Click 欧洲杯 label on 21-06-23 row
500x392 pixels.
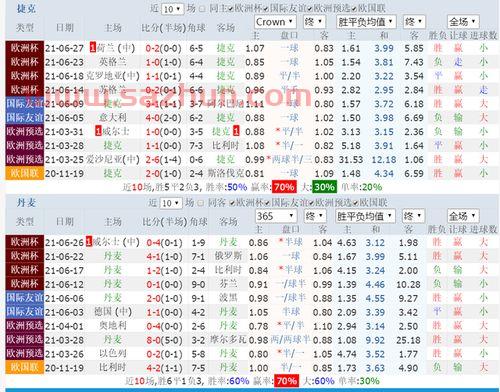coord(25,62)
